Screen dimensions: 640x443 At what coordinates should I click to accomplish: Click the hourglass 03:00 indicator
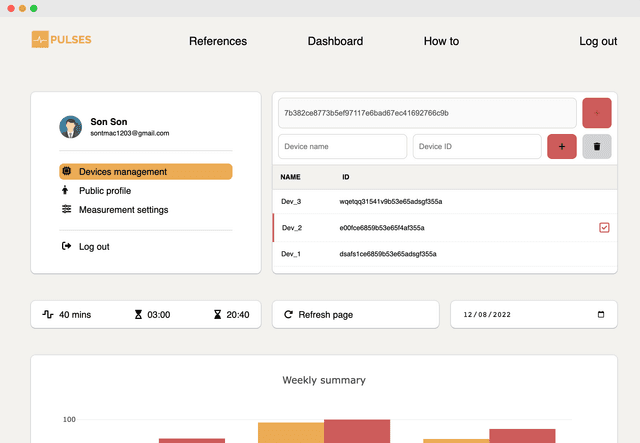(139, 314)
